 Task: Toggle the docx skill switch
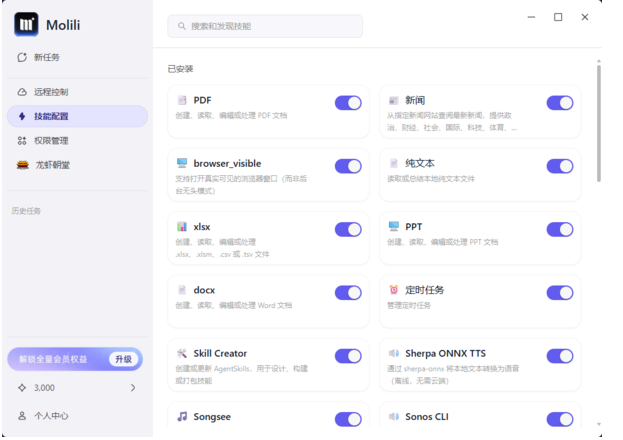click(348, 293)
